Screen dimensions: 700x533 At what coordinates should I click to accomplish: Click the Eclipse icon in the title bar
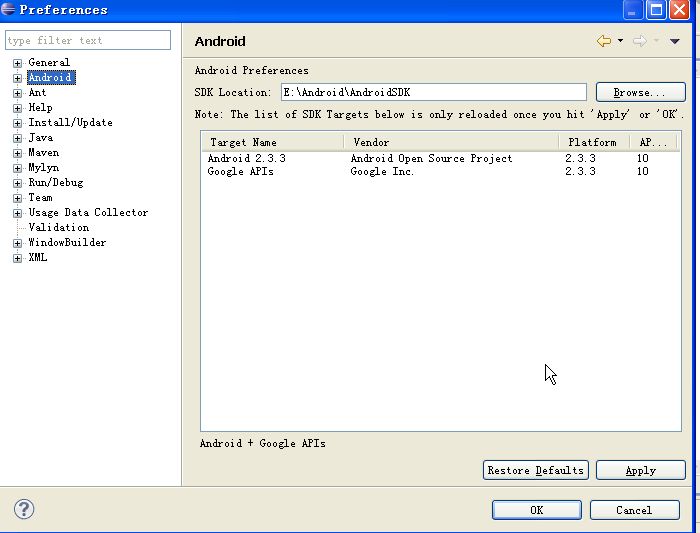8,9
